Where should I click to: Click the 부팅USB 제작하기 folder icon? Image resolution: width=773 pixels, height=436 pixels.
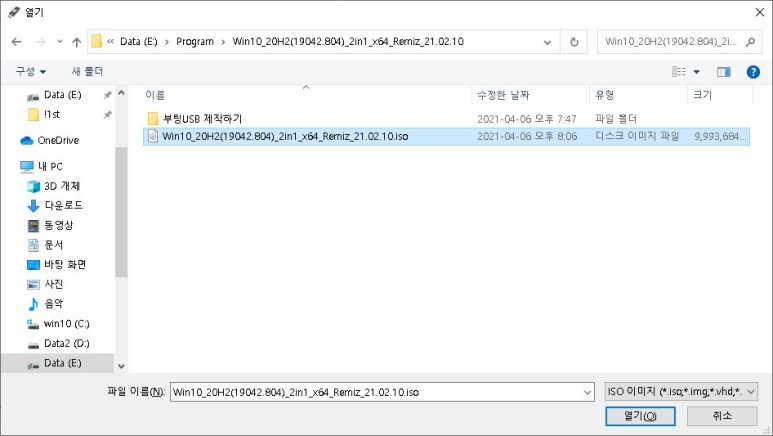(153, 118)
